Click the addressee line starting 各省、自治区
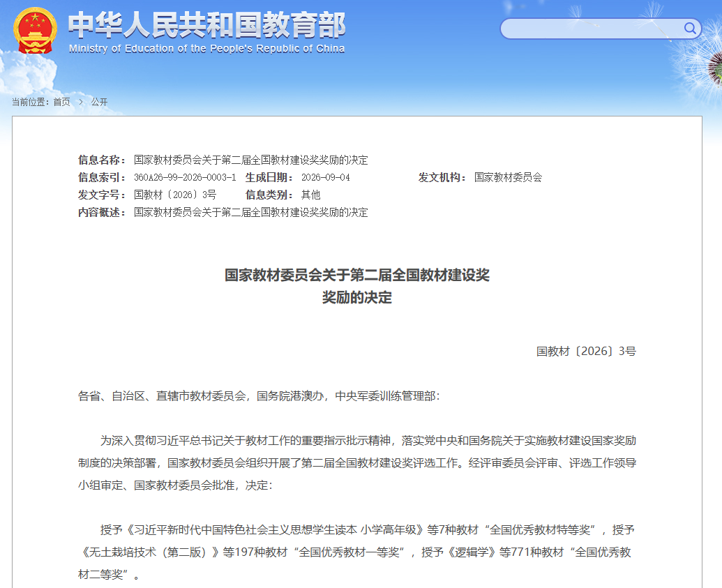 [259, 396]
